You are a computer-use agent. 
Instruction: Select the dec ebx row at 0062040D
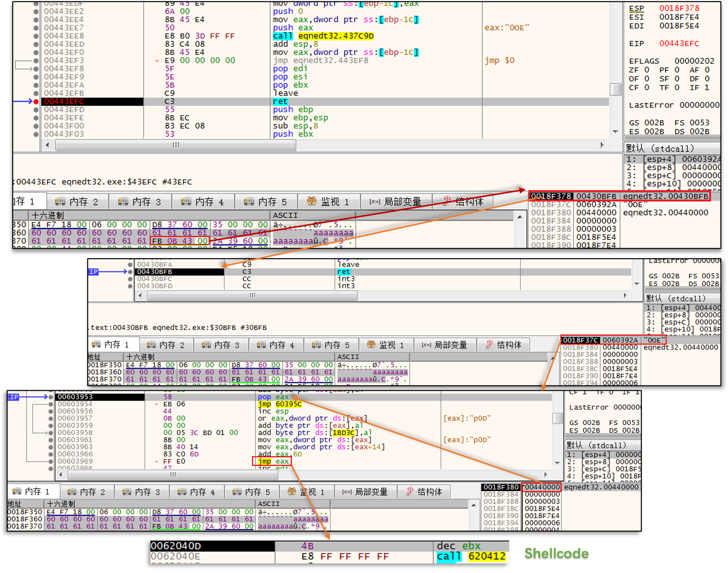330,546
